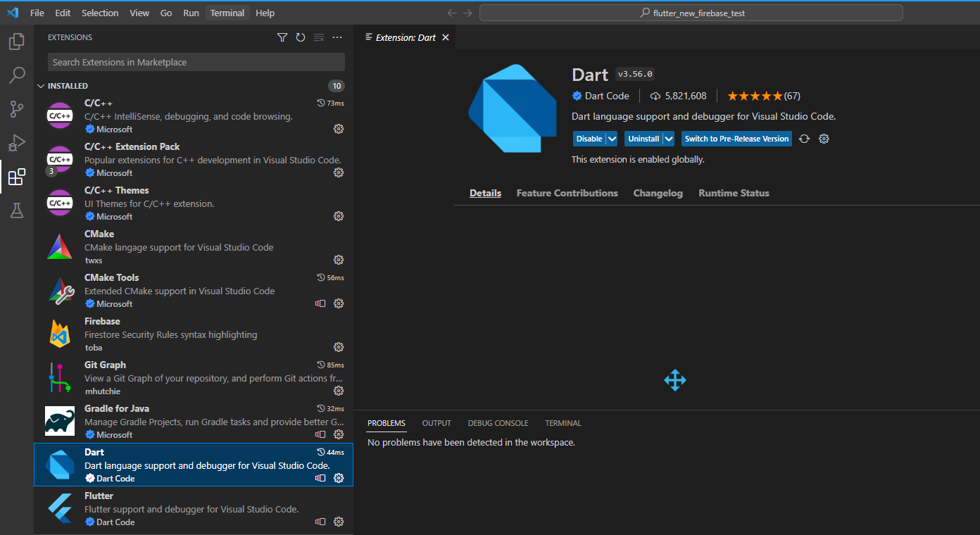
Task: Click the flutter_new_firebase_test command center search
Action: 691,13
